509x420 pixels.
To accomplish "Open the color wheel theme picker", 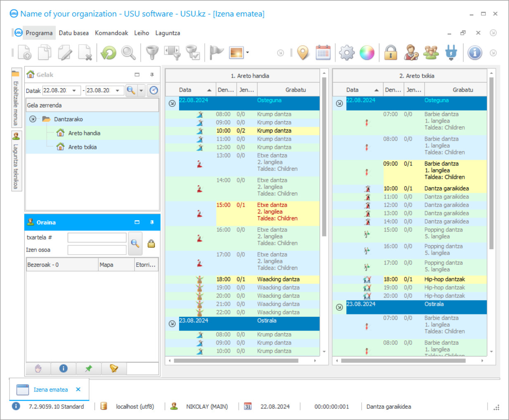I will tap(367, 53).
